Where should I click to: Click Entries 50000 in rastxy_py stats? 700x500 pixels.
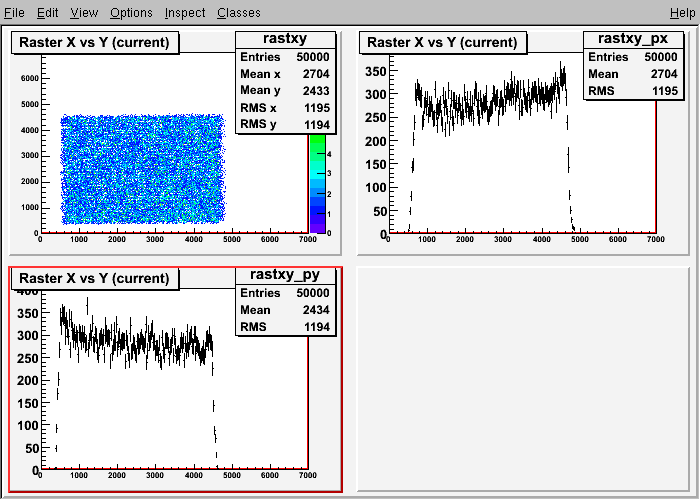click(x=285, y=293)
